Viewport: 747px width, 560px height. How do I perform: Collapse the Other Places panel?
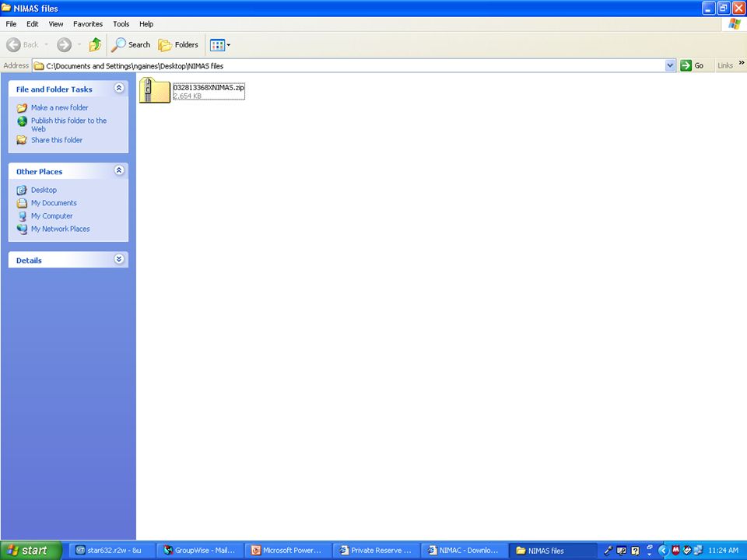(119, 170)
